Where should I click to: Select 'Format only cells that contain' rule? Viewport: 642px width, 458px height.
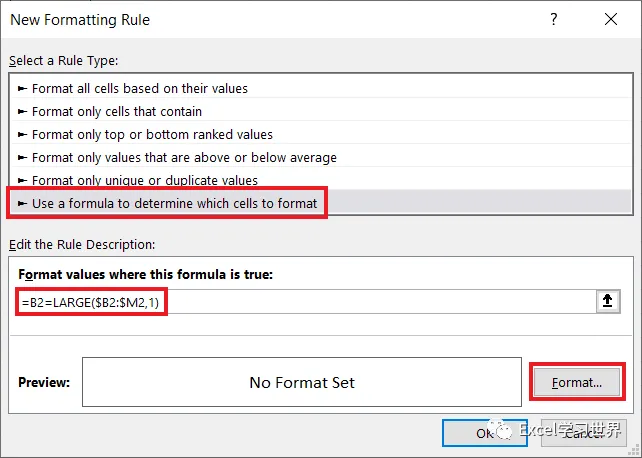(116, 111)
